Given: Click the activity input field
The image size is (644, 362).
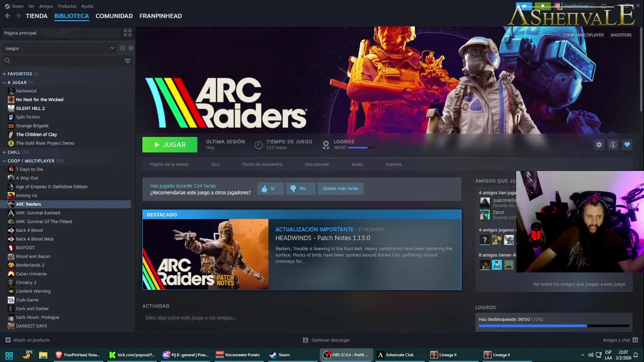Looking at the screenshot, I should coord(302,318).
